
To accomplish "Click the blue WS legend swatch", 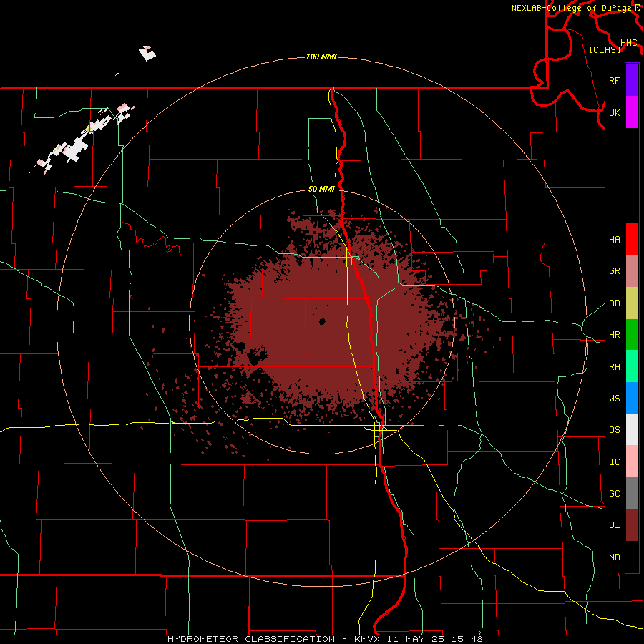I will [632, 398].
